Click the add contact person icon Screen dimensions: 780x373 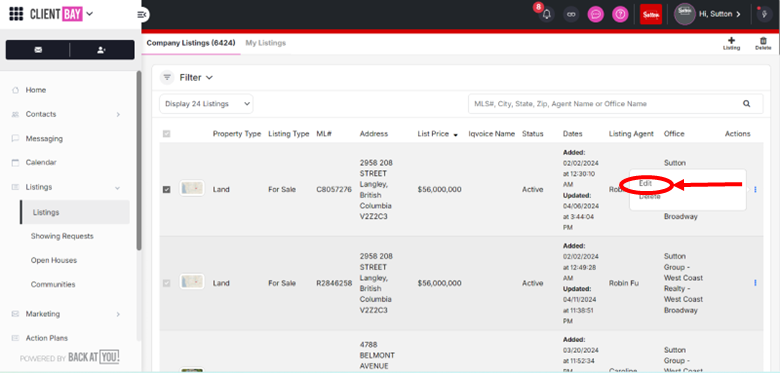click(x=101, y=50)
